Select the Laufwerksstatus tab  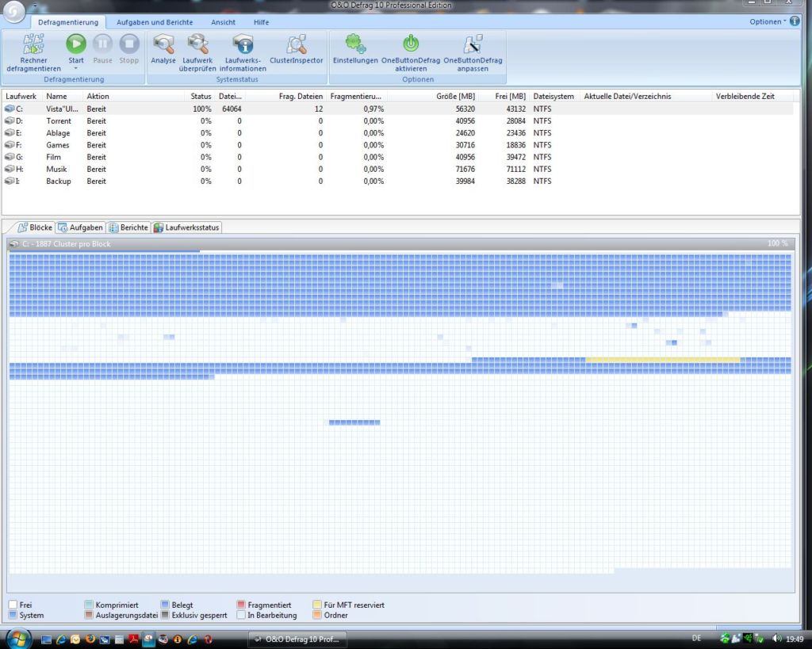[x=186, y=227]
